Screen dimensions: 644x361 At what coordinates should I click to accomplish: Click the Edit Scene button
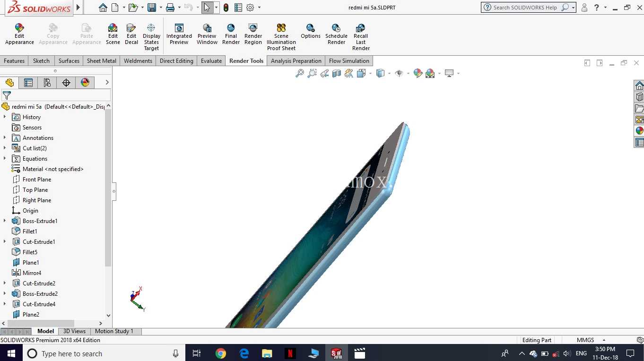[113, 34]
